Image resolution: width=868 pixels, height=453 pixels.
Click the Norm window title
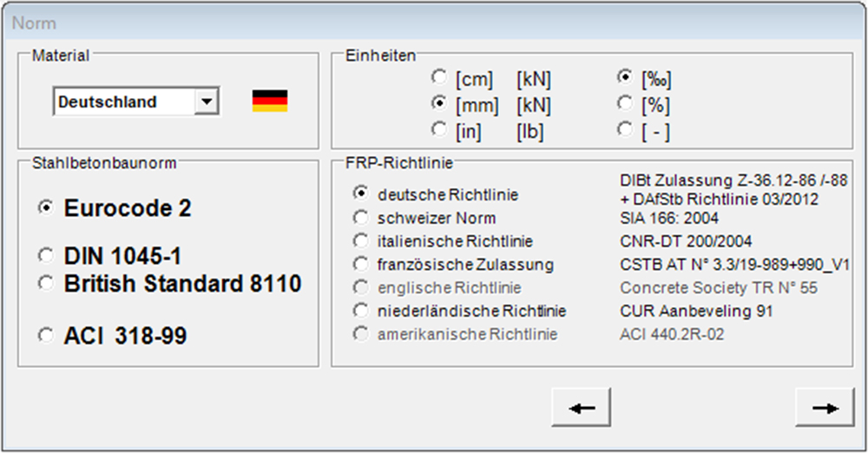click(34, 23)
